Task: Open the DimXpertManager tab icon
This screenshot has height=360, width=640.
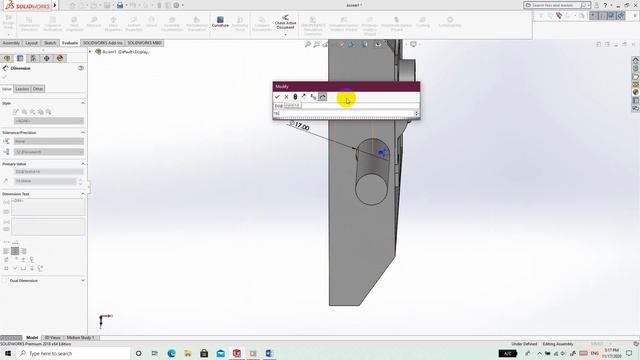Action: (x=47, y=58)
